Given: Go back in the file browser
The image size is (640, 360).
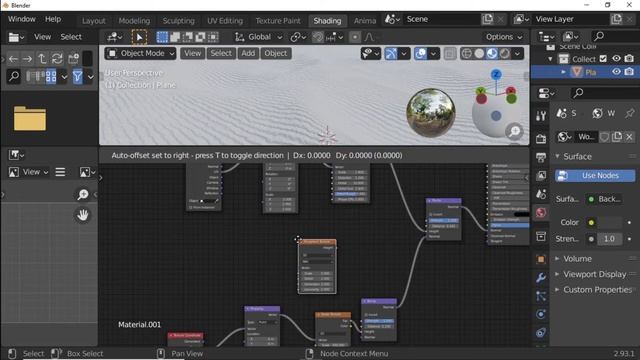Looking at the screenshot, I should (13, 59).
